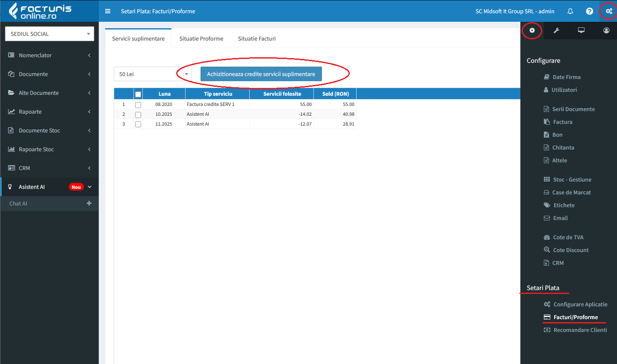The image size is (617, 364).
Task: Sort by the Sold (RON) column header
Action: pos(335,94)
